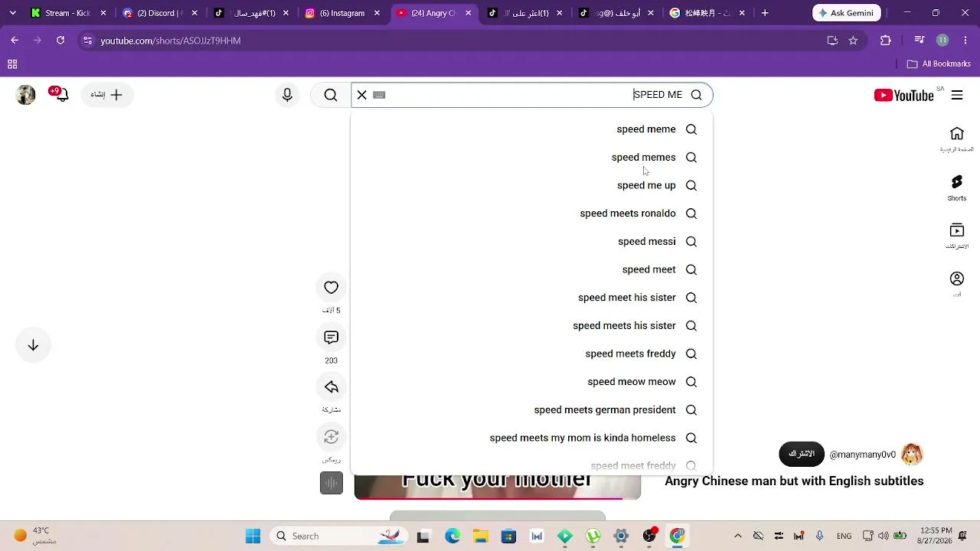Viewport: 980px width, 551px height.
Task: Switch to the Stream - Kick tab
Action: [x=67, y=13]
